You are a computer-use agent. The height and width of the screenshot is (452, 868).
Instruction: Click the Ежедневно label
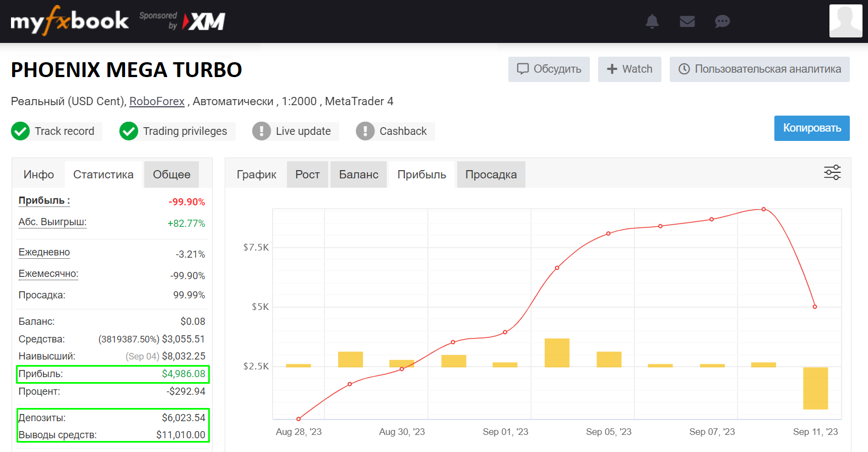[x=44, y=252]
